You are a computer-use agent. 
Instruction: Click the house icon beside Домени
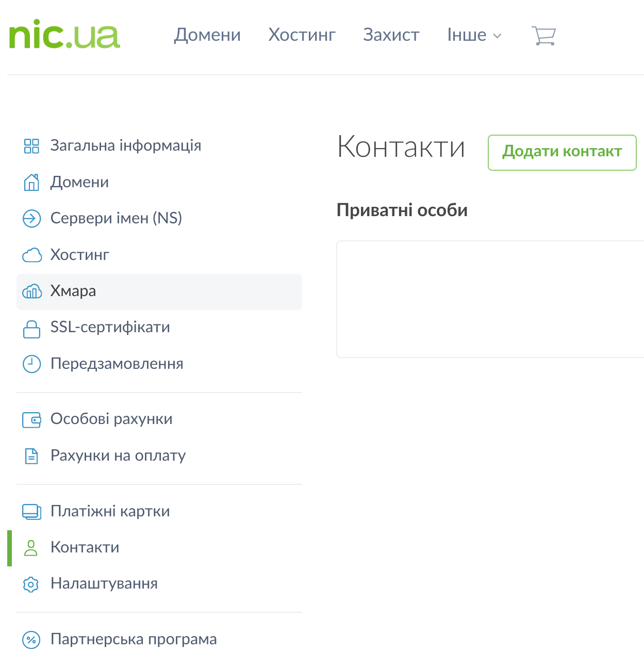coord(31,182)
